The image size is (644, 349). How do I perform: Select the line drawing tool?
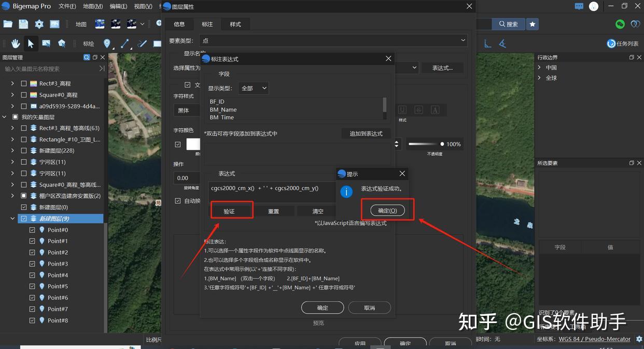[x=124, y=44]
